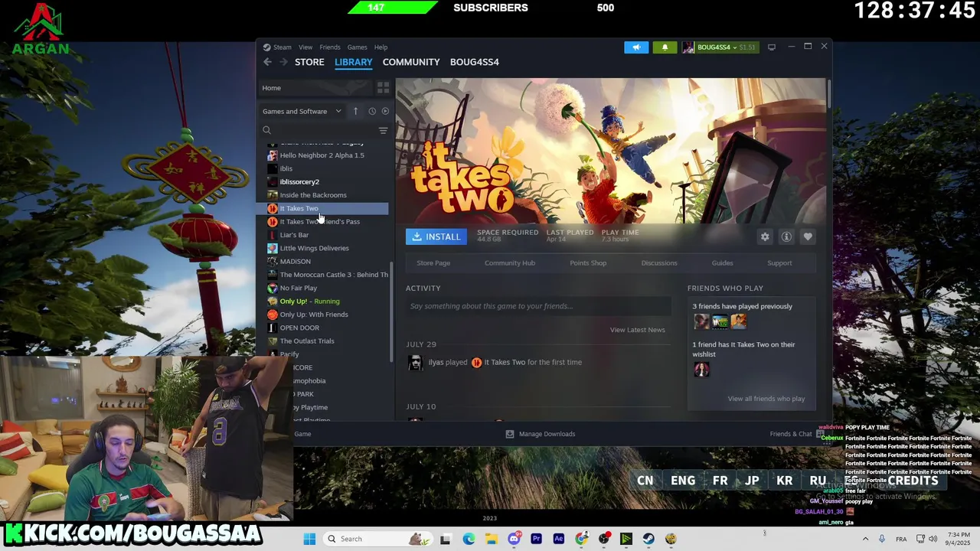Select ENG language in background game
Image resolution: width=980 pixels, height=551 pixels.
point(683,481)
